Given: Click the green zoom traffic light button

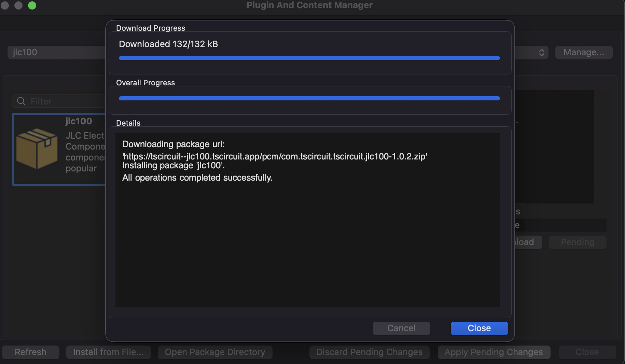Looking at the screenshot, I should pos(32,5).
